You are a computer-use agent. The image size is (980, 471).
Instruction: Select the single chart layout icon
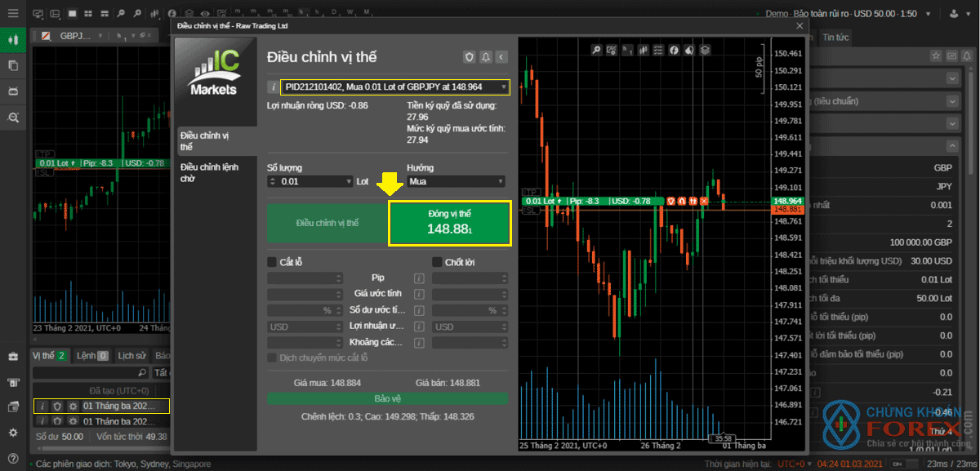(x=72, y=14)
